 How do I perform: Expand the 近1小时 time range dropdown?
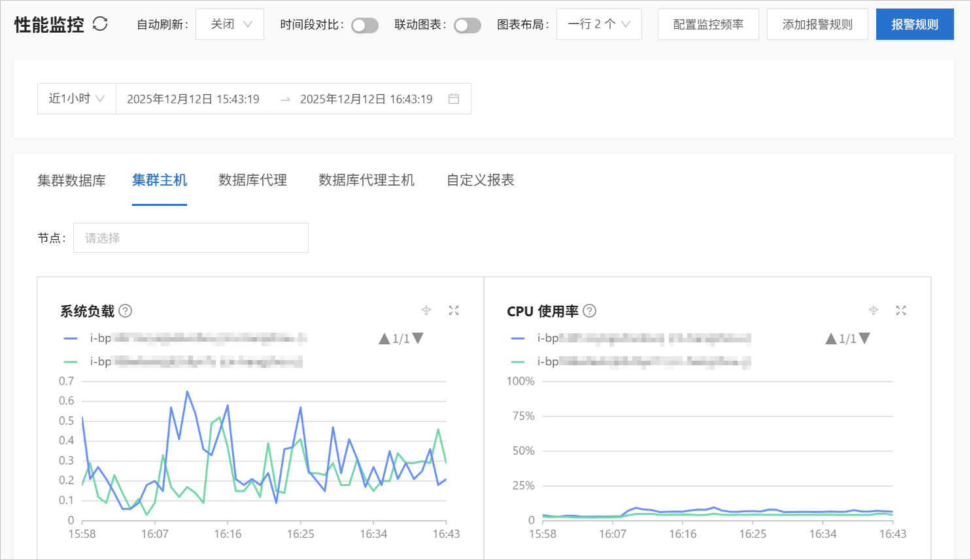click(77, 99)
